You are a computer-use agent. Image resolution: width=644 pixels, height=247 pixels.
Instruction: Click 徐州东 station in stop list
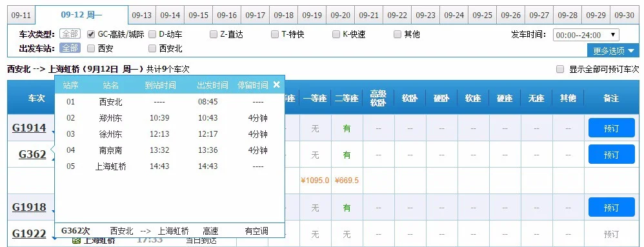[111, 134]
